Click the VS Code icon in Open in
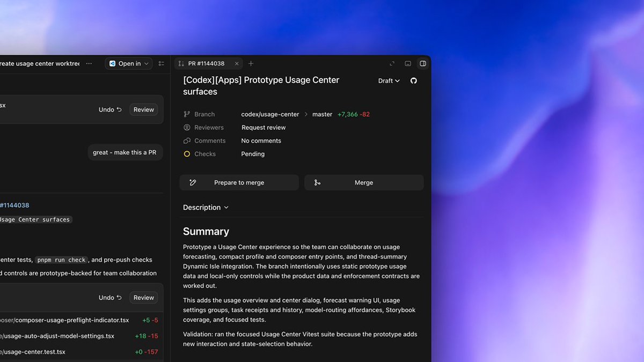Screen dimensions: 644x362 click(x=112, y=63)
